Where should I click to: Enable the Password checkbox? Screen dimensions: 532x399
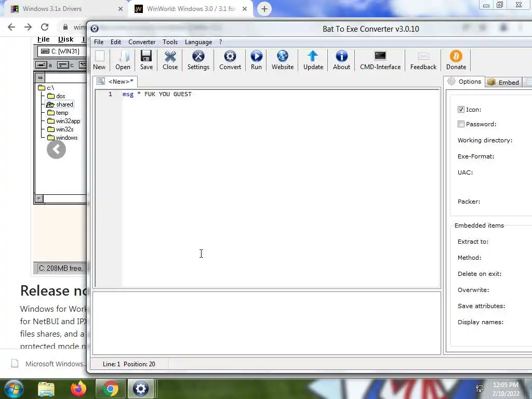pyautogui.click(x=461, y=124)
